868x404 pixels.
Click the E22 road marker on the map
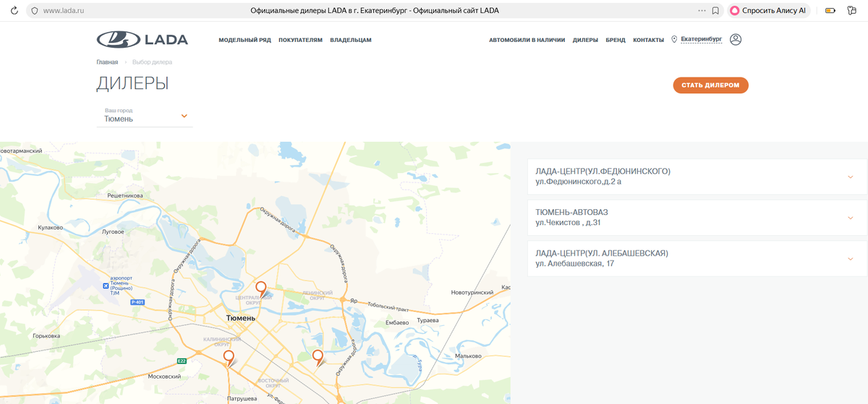(x=182, y=361)
